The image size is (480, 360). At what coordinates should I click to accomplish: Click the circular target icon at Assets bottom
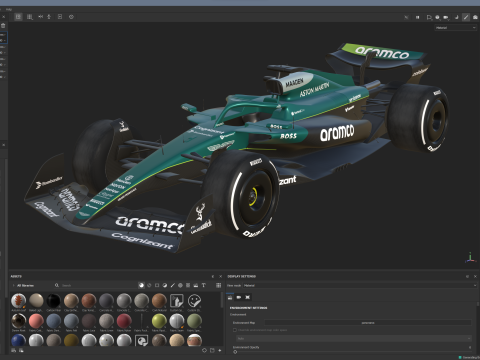(x=204, y=350)
